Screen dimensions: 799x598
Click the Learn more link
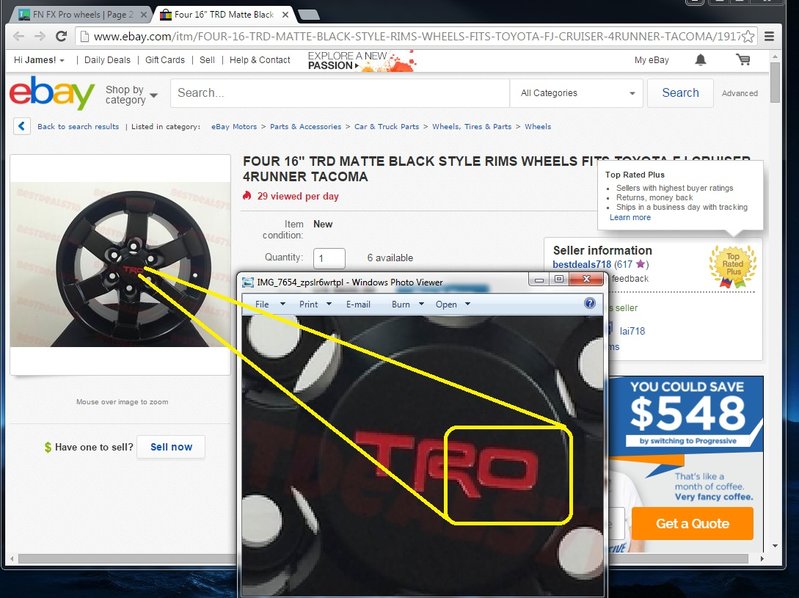point(630,218)
